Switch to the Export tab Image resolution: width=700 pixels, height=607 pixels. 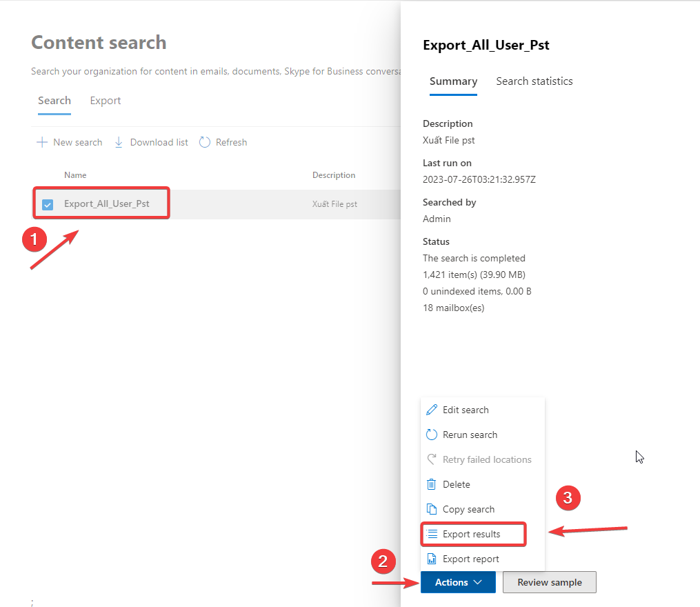106,101
